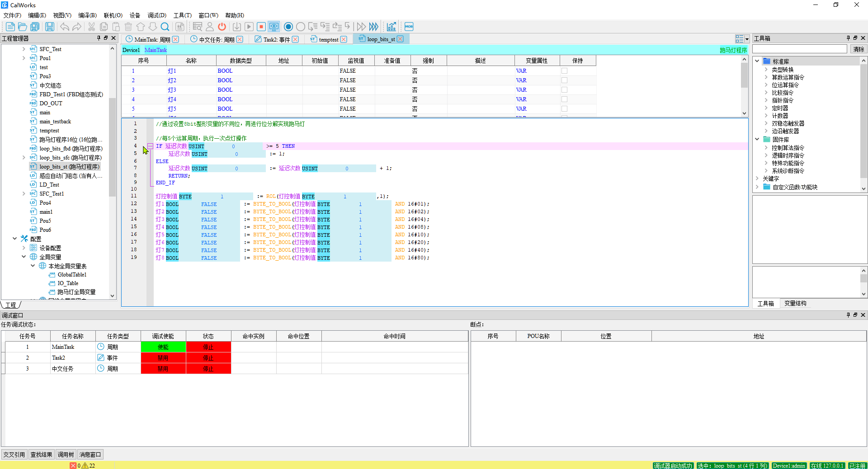The width and height of the screenshot is (868, 469).
Task: Create a new file with the New icon
Action: 10,27
